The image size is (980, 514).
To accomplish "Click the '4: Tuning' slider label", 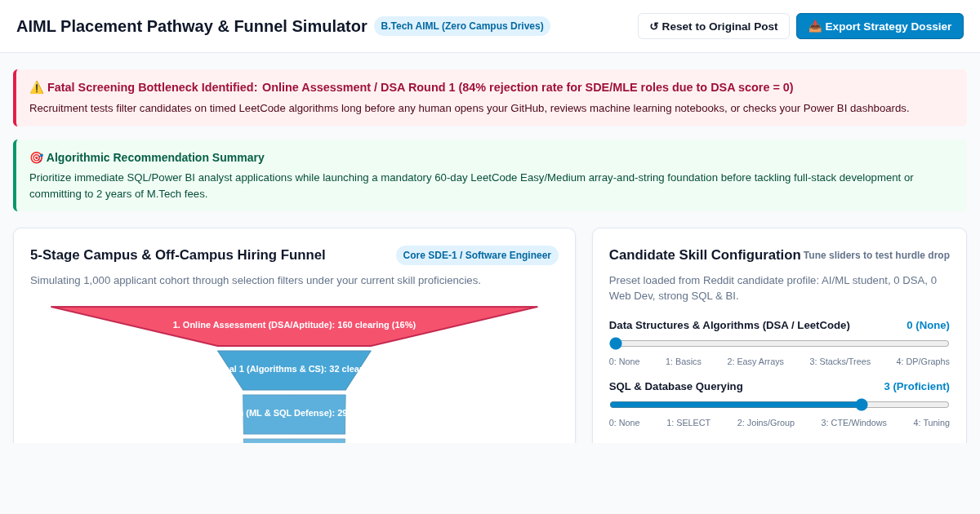I will point(931,423).
